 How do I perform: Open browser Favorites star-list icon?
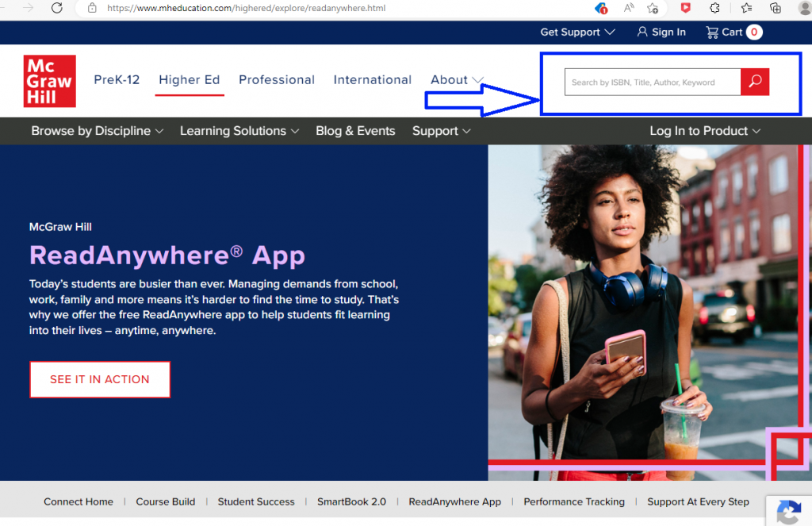pos(746,8)
